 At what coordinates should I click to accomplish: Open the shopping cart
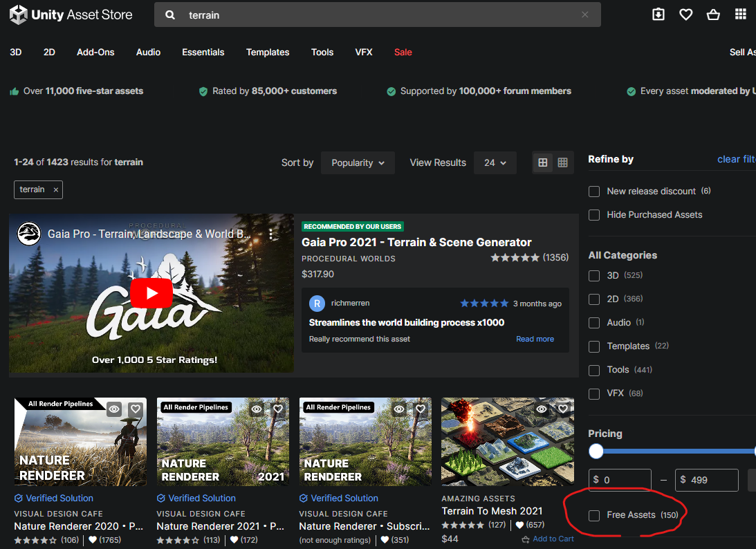tap(713, 14)
